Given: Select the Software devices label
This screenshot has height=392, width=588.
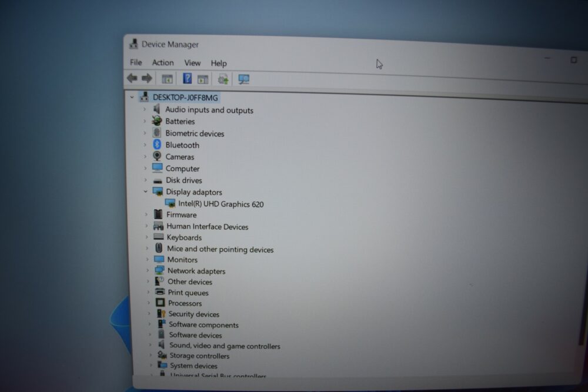Looking at the screenshot, I should 195,335.
